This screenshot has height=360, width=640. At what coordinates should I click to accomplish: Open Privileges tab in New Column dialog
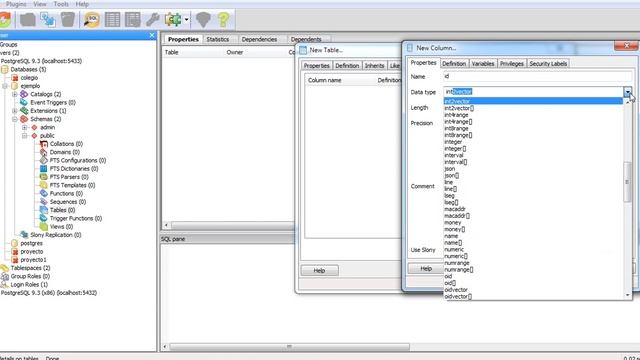point(512,64)
